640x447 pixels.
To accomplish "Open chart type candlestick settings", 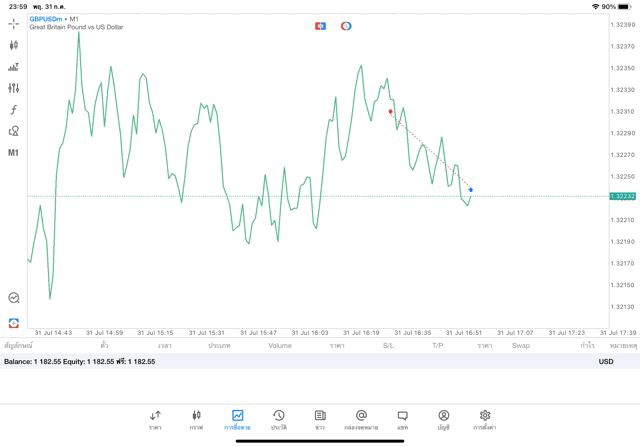I will coord(14,45).
